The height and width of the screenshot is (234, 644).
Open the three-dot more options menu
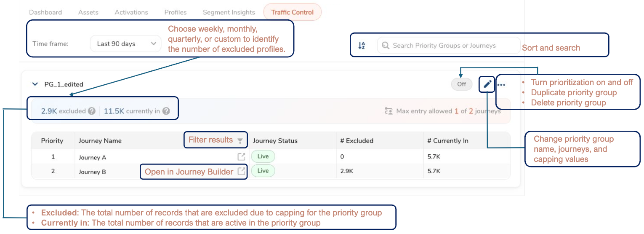pyautogui.click(x=501, y=85)
